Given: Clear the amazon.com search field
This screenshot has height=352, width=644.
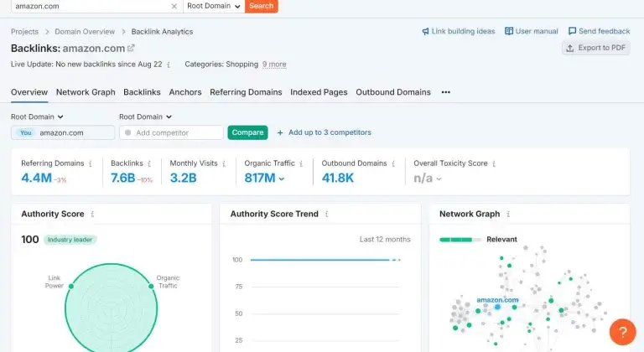Looking at the screenshot, I should tap(174, 6).
